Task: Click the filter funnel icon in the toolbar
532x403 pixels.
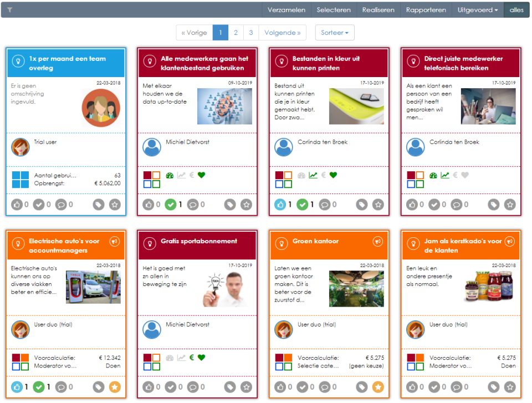Action: click(9, 9)
